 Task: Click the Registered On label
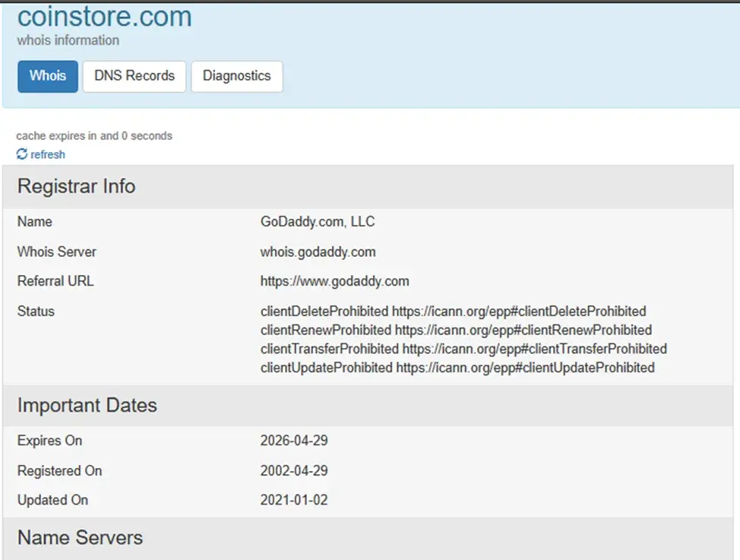[x=59, y=471]
